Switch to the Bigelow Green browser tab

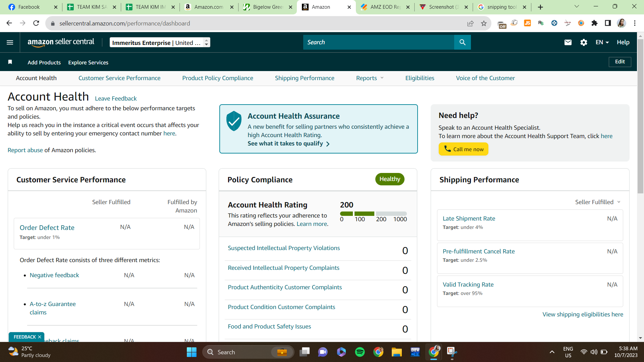pyautogui.click(x=268, y=7)
